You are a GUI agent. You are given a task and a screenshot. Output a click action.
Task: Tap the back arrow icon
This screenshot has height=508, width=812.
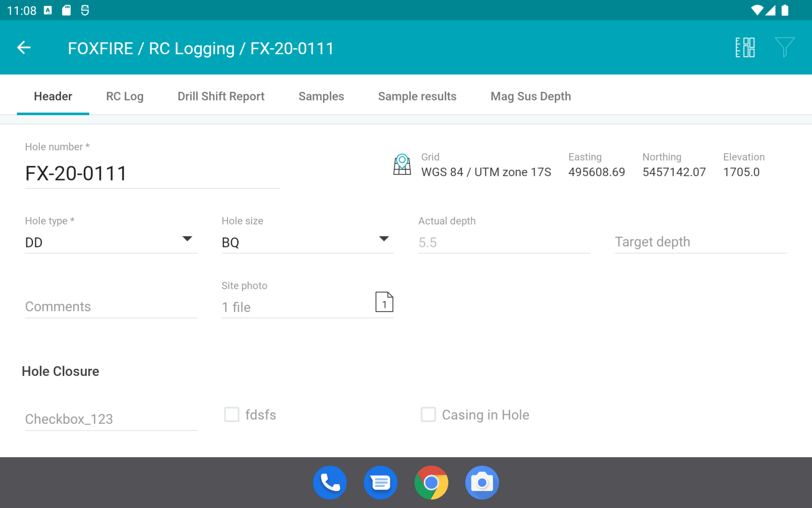point(24,47)
